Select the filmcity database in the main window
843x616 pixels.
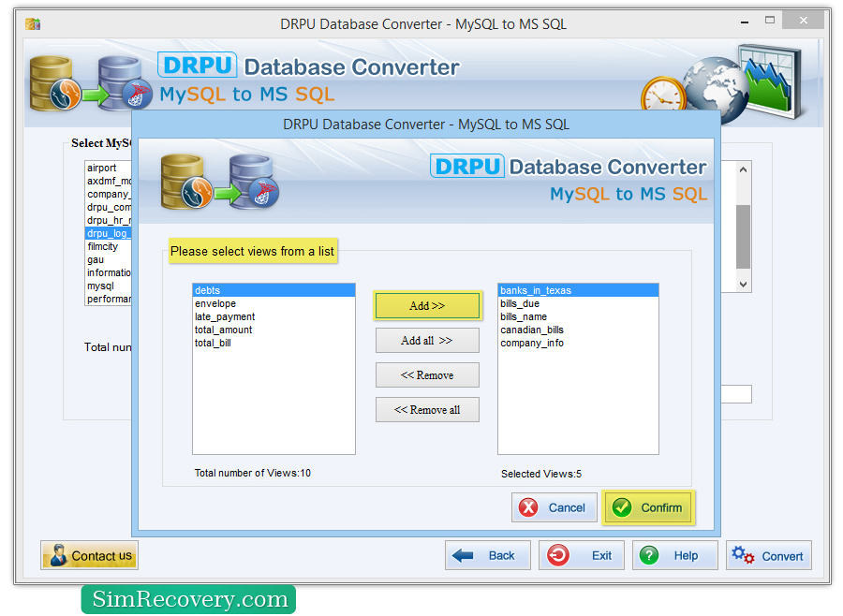point(108,246)
